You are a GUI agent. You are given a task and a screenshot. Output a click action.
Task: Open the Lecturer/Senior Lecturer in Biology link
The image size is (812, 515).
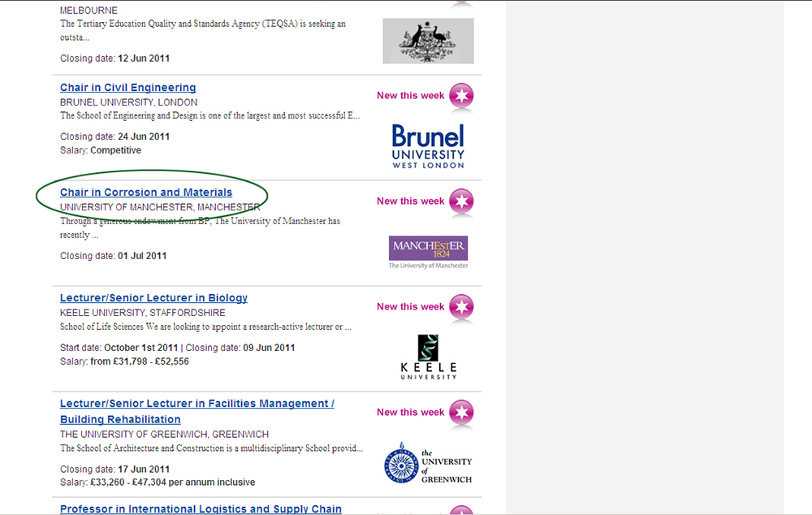pos(153,298)
